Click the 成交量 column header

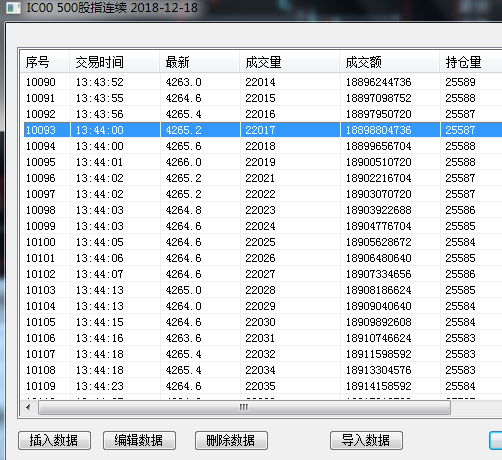(x=290, y=62)
